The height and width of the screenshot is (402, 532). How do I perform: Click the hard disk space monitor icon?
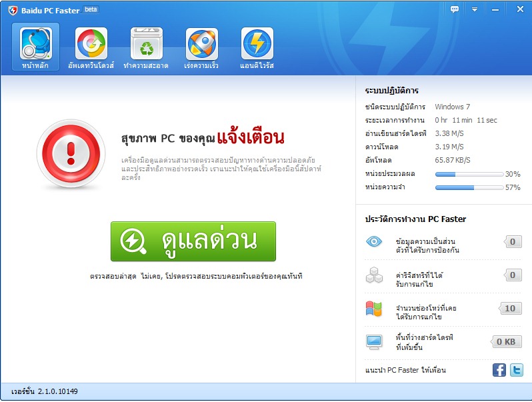(374, 342)
